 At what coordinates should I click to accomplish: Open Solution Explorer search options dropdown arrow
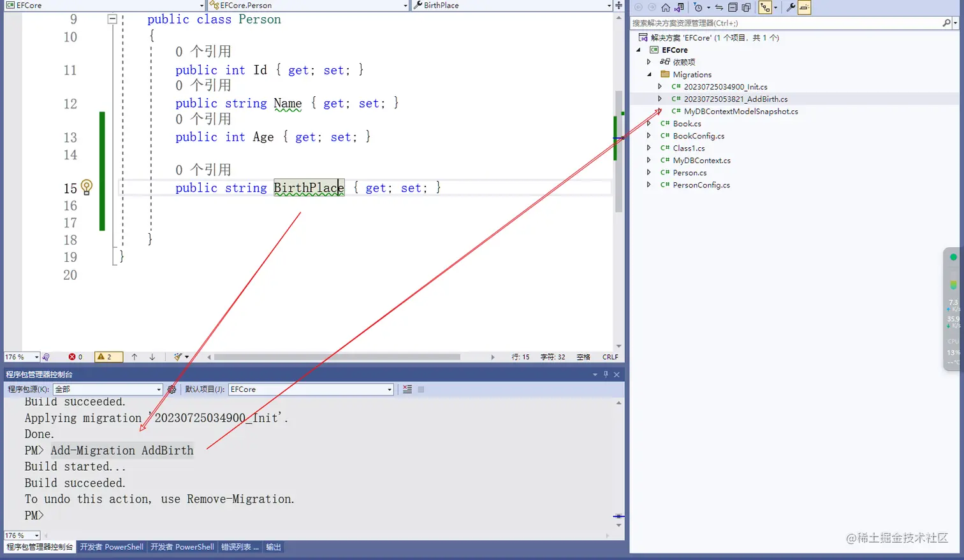[955, 23]
